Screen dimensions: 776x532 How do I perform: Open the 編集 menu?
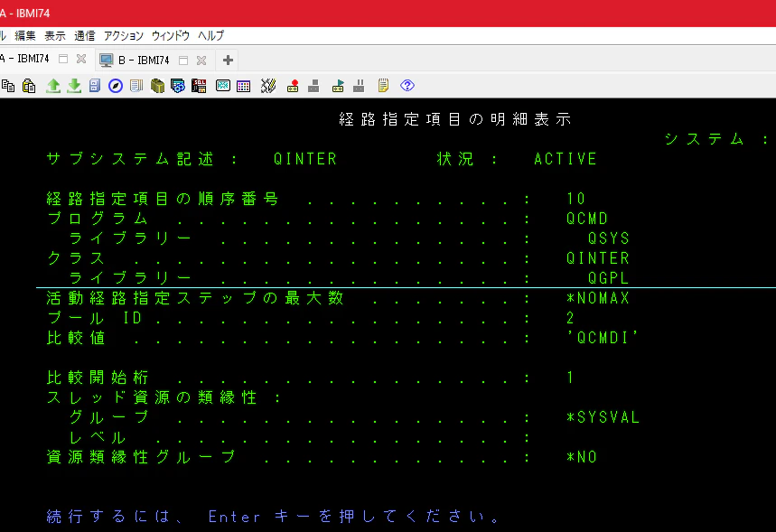[x=25, y=35]
